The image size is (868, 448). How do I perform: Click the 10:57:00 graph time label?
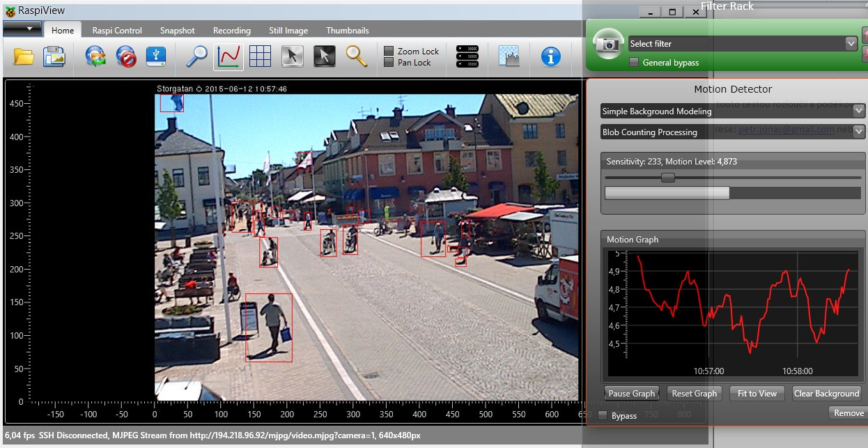[708, 371]
